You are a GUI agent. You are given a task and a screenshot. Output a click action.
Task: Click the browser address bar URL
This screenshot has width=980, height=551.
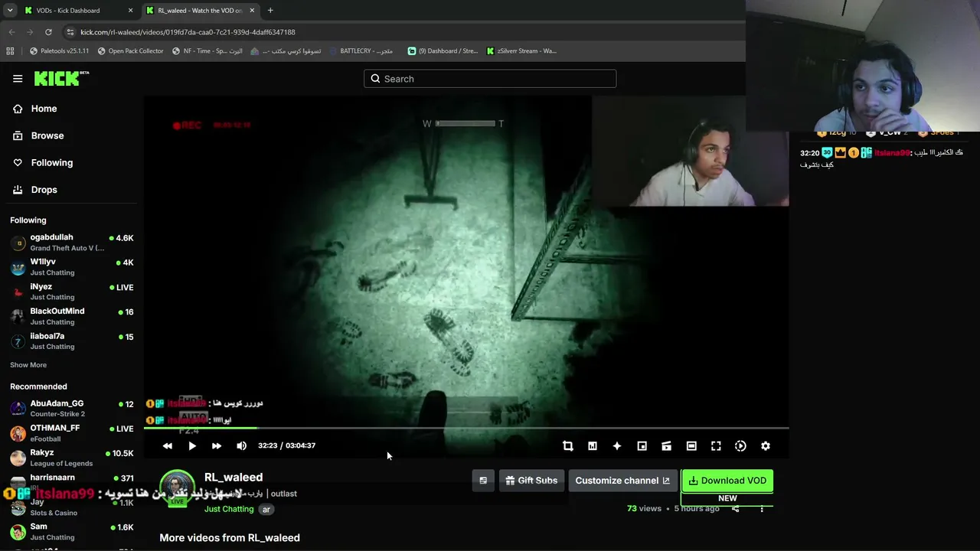[188, 32]
